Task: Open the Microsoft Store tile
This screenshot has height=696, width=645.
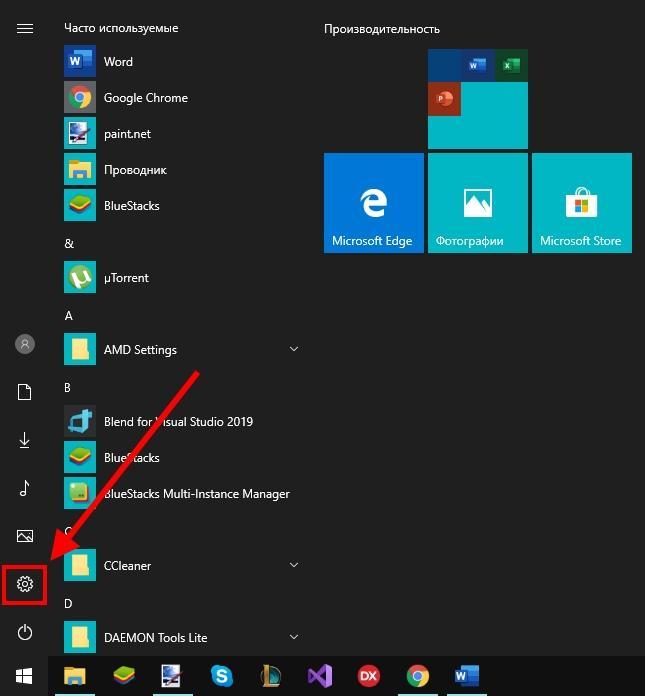Action: pyautogui.click(x=582, y=203)
